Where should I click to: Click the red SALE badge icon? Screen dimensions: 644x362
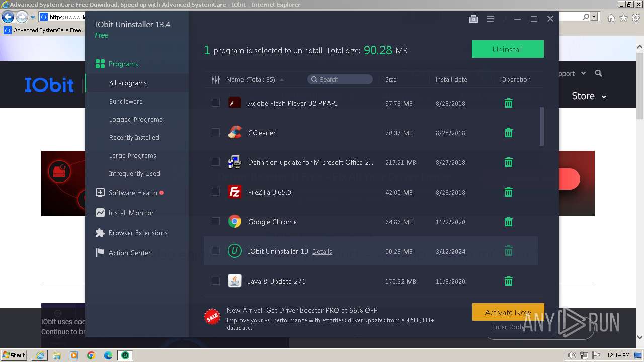click(x=212, y=317)
